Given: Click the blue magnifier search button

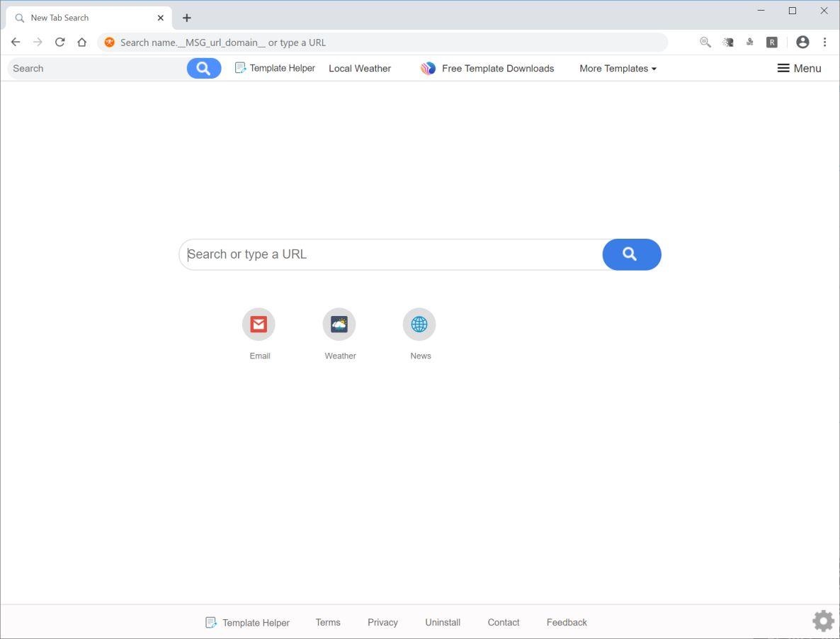Looking at the screenshot, I should click(x=630, y=254).
